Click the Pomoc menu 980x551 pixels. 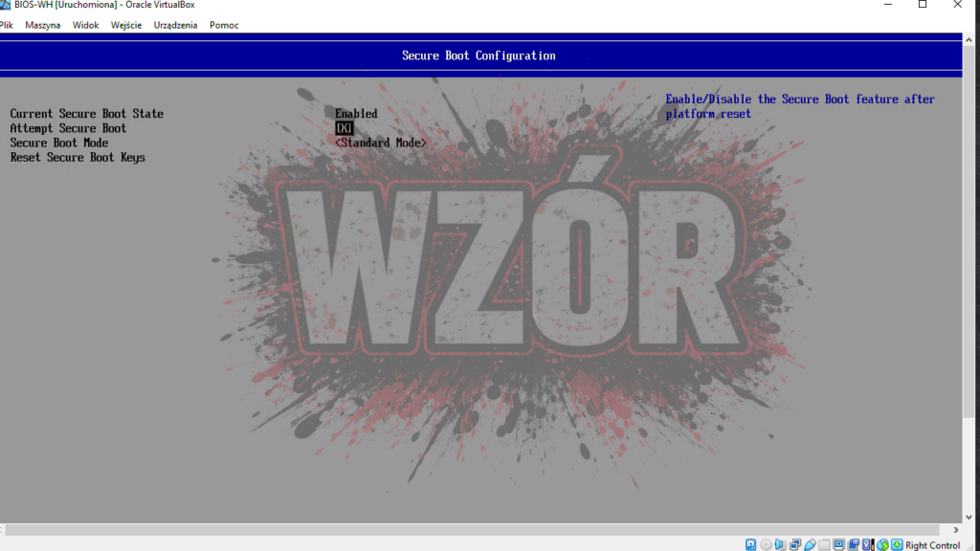coord(223,25)
